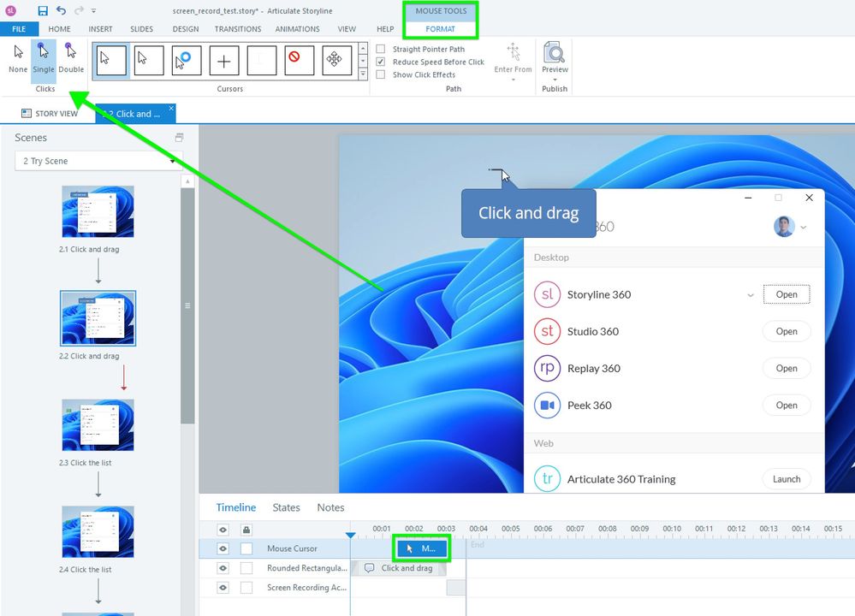Uncheck Reduce Speed Before Click
Viewport: 855px width, 616px height.
(382, 62)
